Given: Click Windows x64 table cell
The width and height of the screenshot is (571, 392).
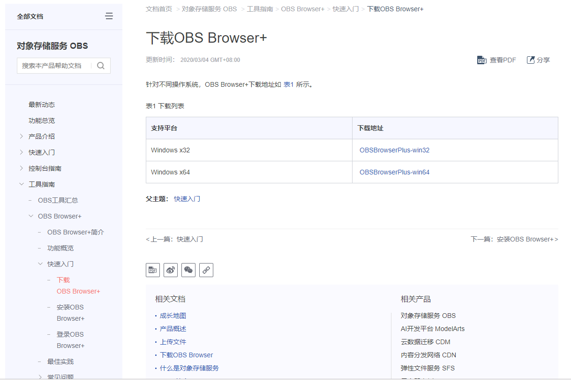Looking at the screenshot, I should [249, 172].
